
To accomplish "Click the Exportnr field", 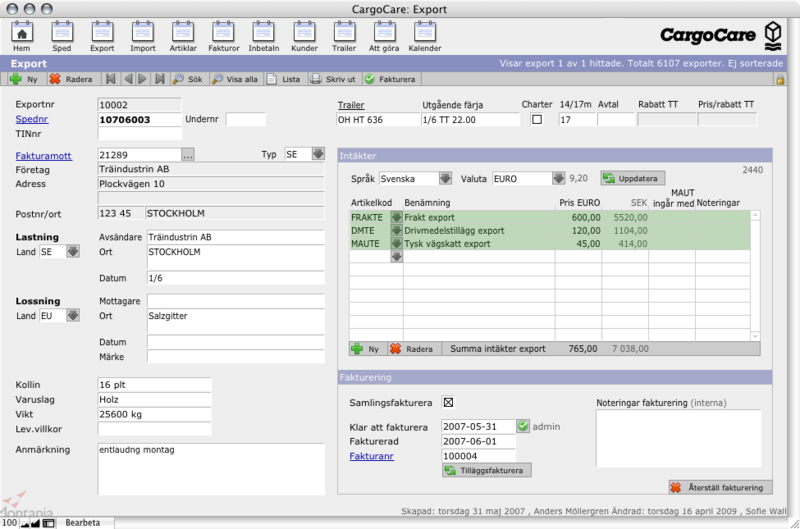I will click(x=139, y=105).
